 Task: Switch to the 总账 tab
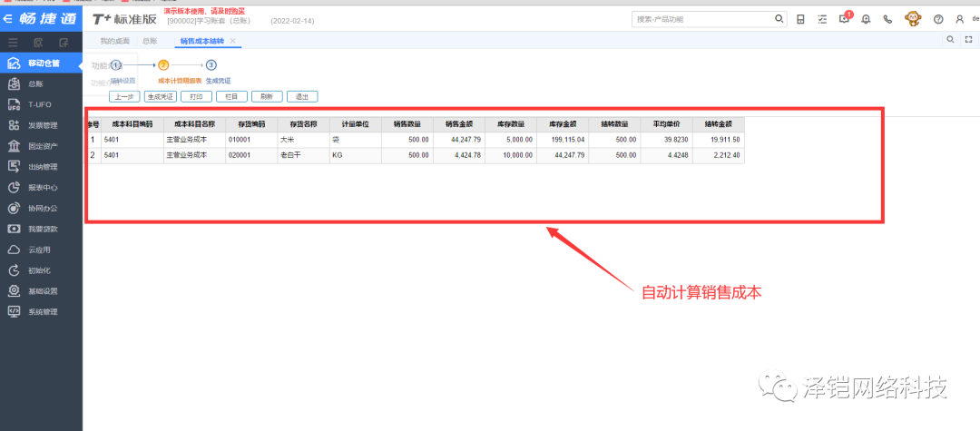point(150,41)
